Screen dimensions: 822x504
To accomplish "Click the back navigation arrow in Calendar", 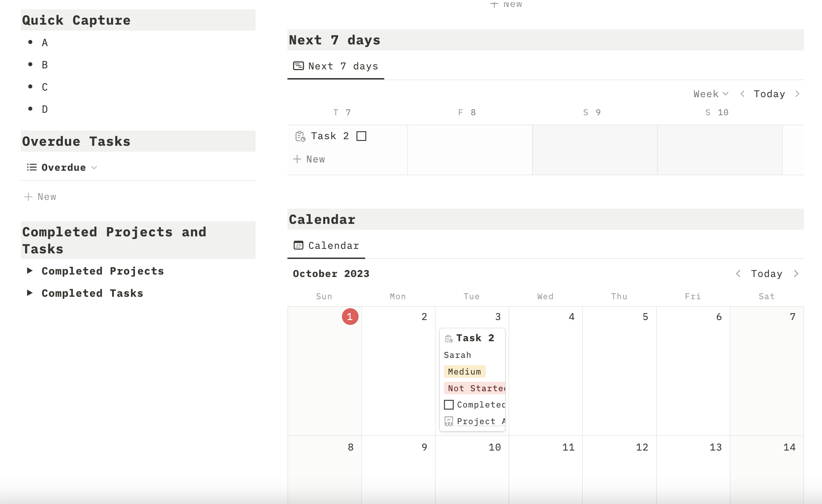I will pos(738,273).
